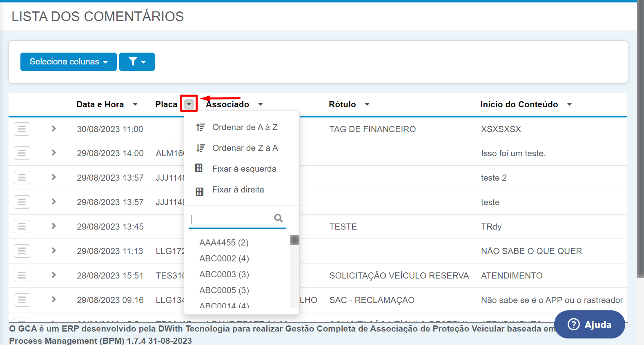
Task: Expand the row with content 'teste'
Action: (x=53, y=201)
